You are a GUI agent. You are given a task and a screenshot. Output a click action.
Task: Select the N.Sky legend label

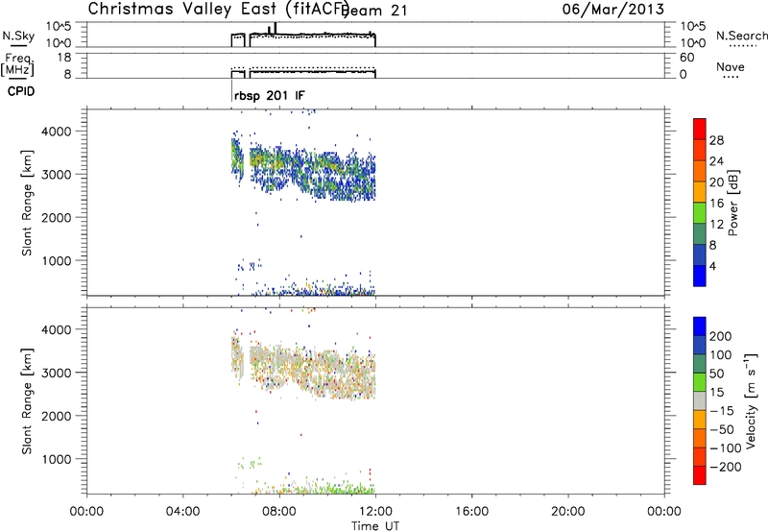[18, 36]
